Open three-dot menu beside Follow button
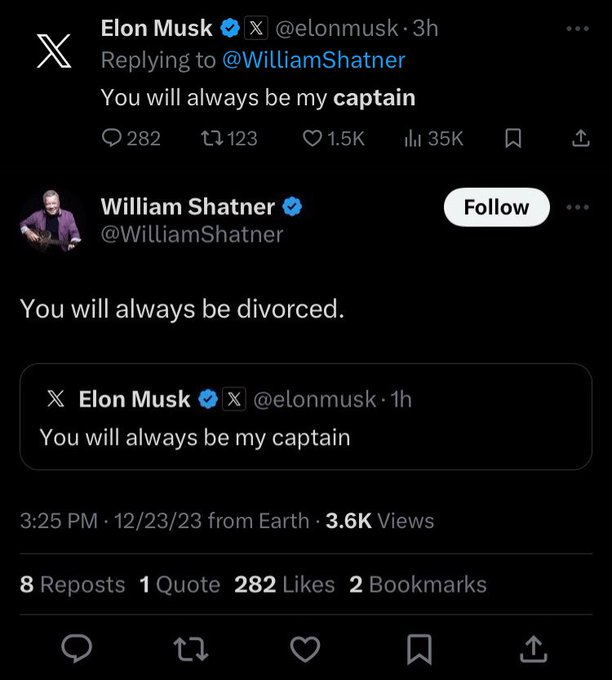The height and width of the screenshot is (680, 612). click(x=578, y=207)
